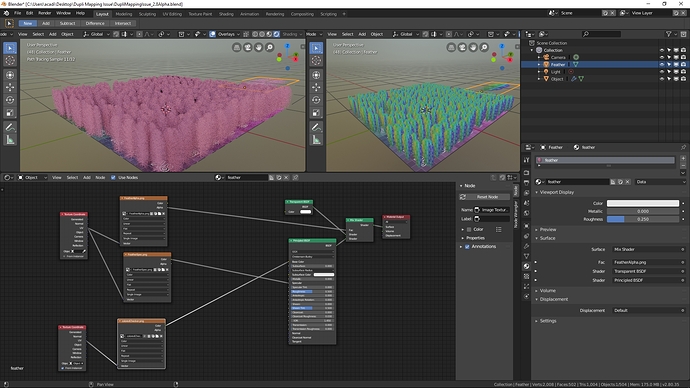690x388 pixels.
Task: Click the Intersect selection mode button
Action: coord(123,23)
